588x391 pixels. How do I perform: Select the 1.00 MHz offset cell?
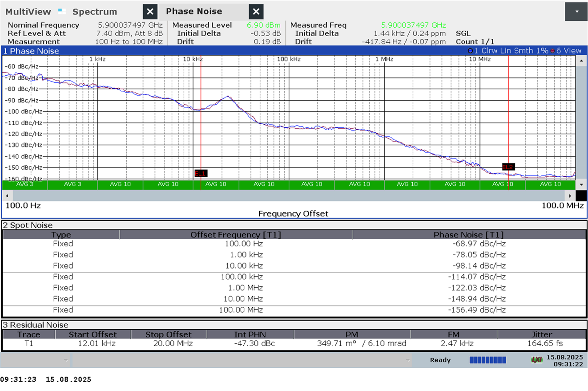click(x=245, y=288)
